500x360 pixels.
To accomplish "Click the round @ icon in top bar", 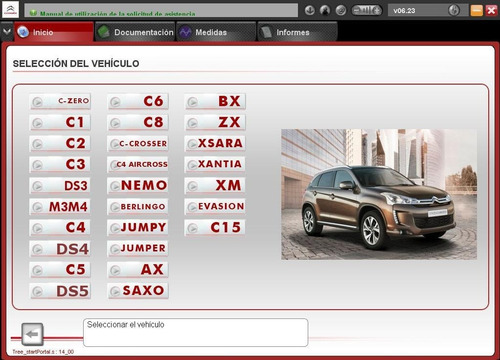I will [341, 10].
